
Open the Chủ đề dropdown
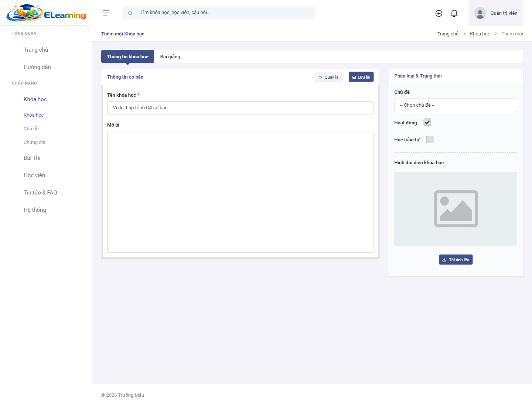point(456,105)
